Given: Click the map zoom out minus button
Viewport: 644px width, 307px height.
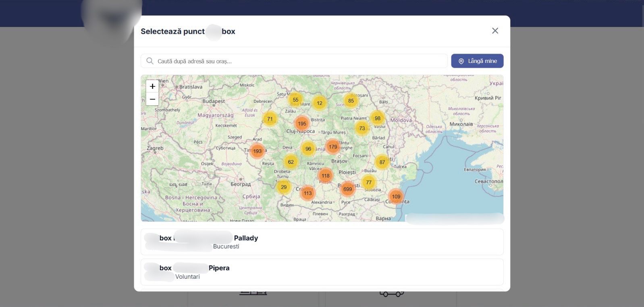Looking at the screenshot, I should tap(152, 99).
